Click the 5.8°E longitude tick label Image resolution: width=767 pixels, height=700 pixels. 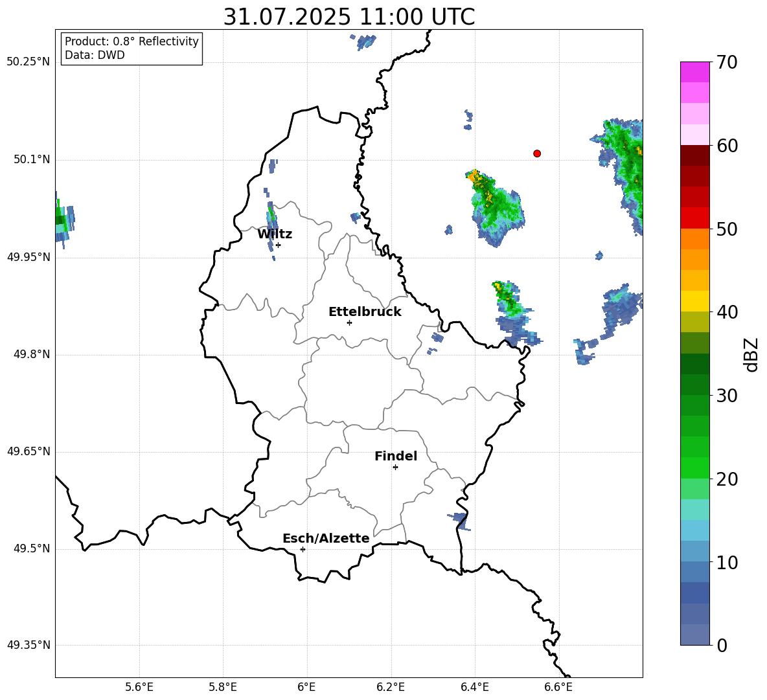pyautogui.click(x=223, y=687)
